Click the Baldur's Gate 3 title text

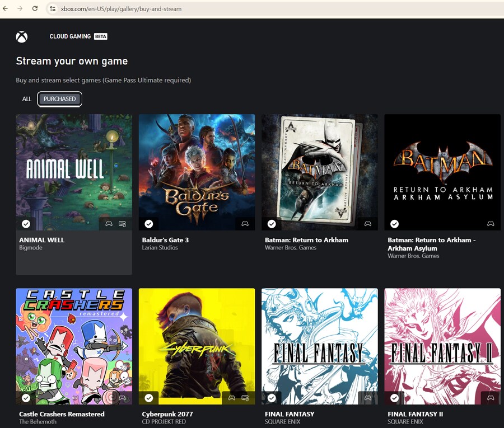(165, 240)
